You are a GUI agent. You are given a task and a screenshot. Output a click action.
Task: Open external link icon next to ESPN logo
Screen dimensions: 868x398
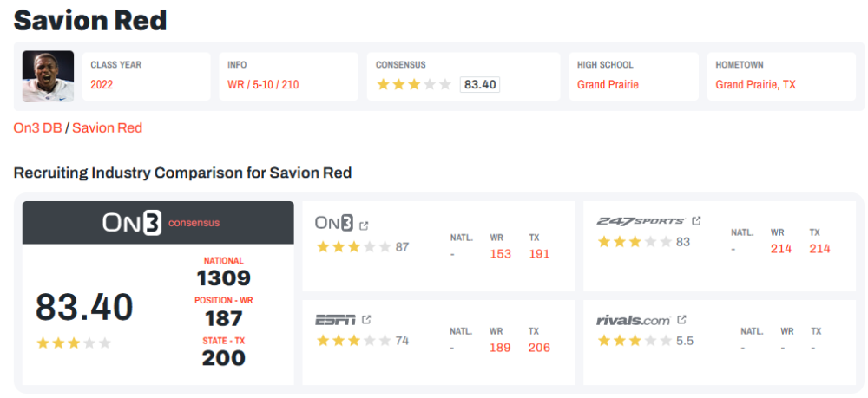(x=366, y=320)
